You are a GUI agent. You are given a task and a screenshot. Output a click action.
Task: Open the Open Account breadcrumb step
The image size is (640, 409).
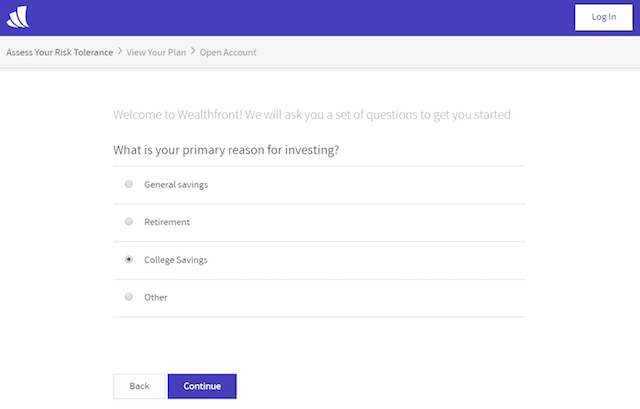[228, 52]
